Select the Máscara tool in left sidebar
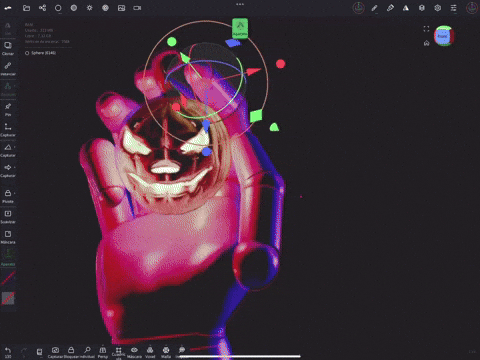The width and height of the screenshot is (480, 360). (8, 237)
